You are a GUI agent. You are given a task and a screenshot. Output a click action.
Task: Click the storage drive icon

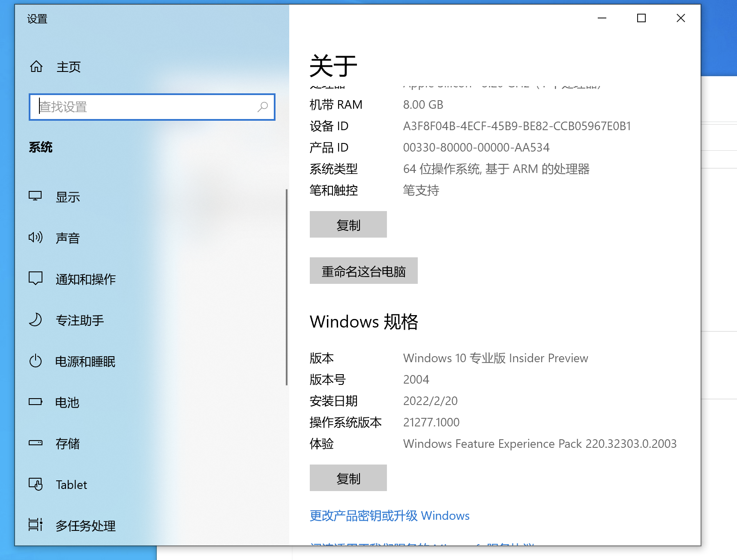tap(36, 443)
